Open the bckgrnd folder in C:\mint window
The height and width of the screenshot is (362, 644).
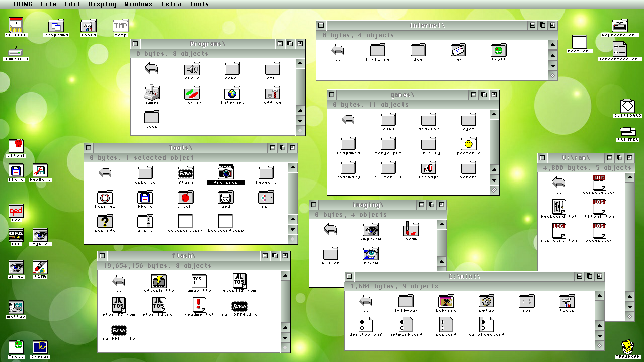coord(446,301)
